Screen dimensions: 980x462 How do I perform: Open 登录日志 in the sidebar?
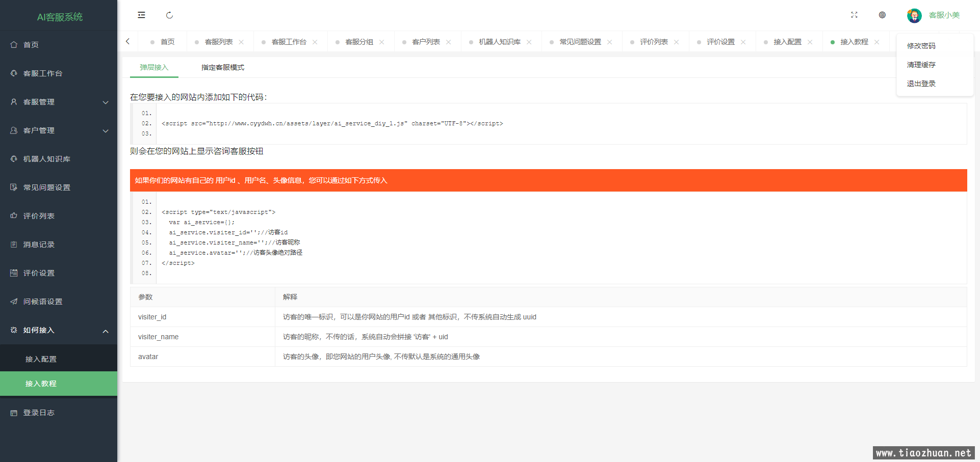59,413
